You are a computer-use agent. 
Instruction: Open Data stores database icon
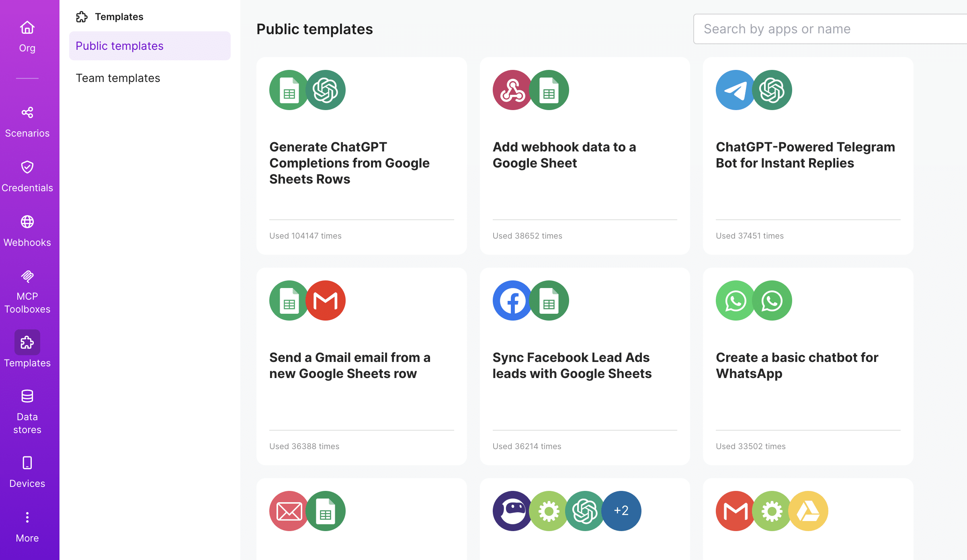(27, 396)
